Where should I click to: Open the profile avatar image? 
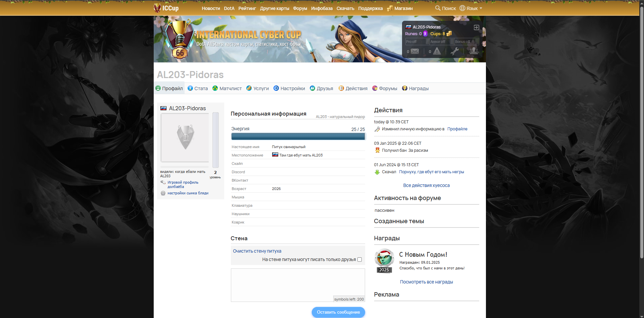pyautogui.click(x=185, y=138)
